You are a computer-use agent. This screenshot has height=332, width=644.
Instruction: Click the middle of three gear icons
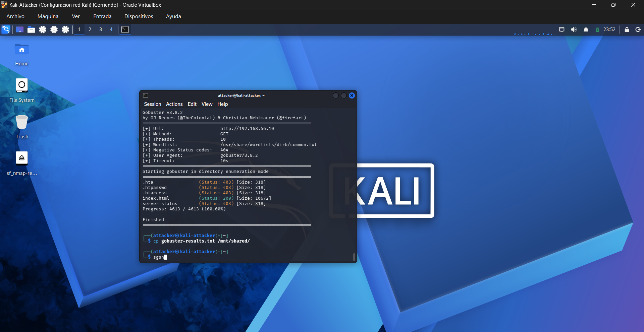(x=54, y=29)
